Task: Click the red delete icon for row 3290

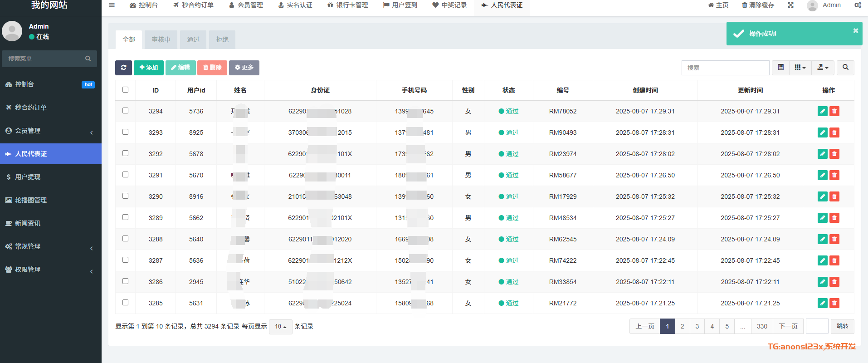Action: 834,196
